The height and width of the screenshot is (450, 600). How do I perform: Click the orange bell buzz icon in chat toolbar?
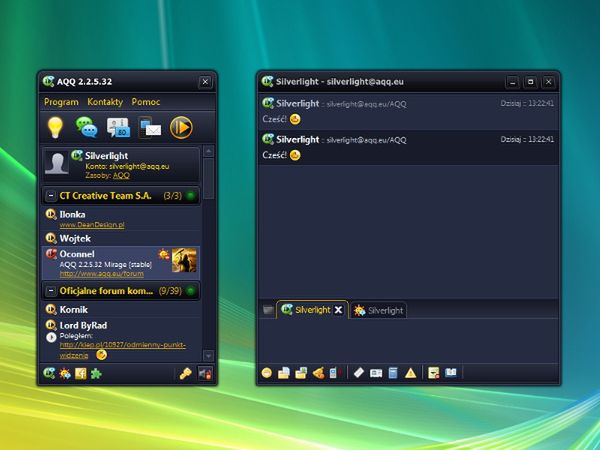pyautogui.click(x=318, y=373)
